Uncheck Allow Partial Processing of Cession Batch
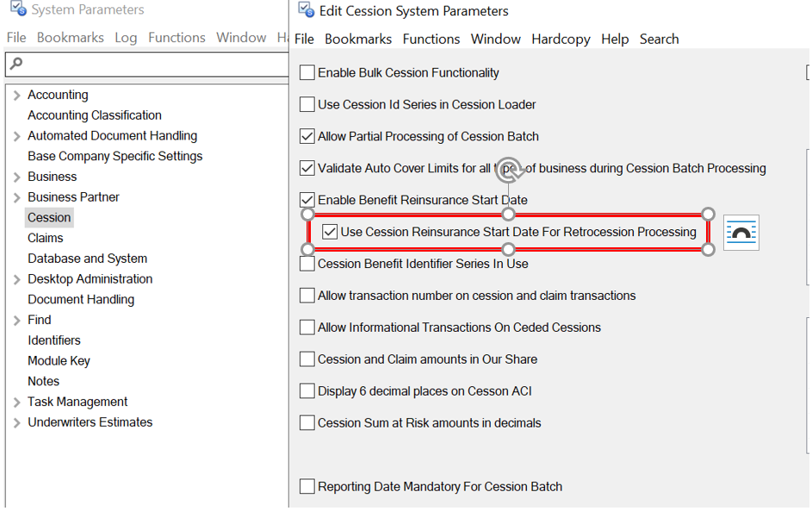812x511 pixels. pyautogui.click(x=307, y=136)
